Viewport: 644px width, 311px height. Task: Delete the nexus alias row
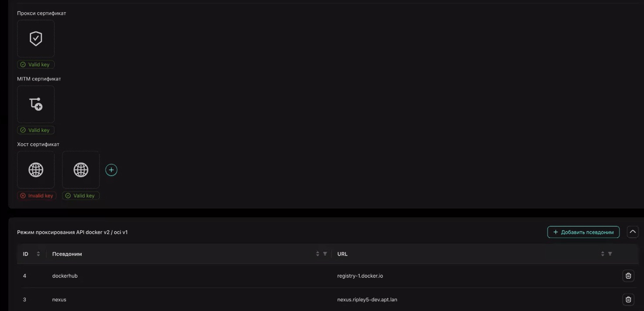[628, 299]
